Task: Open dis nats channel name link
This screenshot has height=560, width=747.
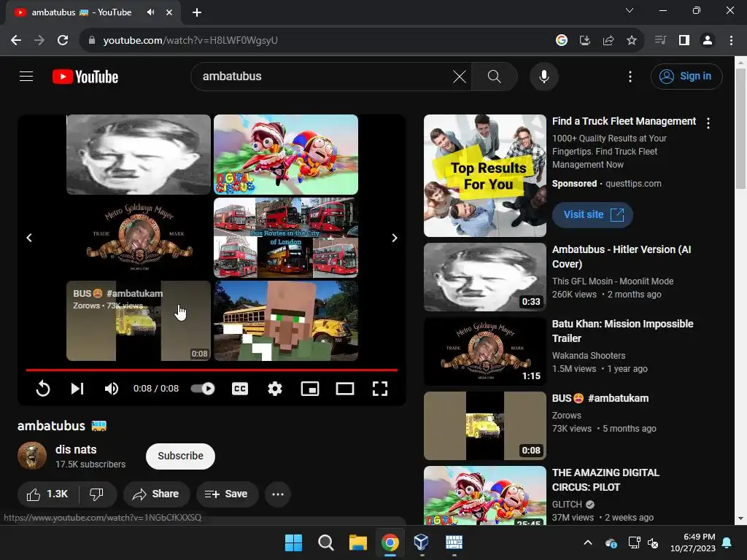Action: (x=76, y=449)
